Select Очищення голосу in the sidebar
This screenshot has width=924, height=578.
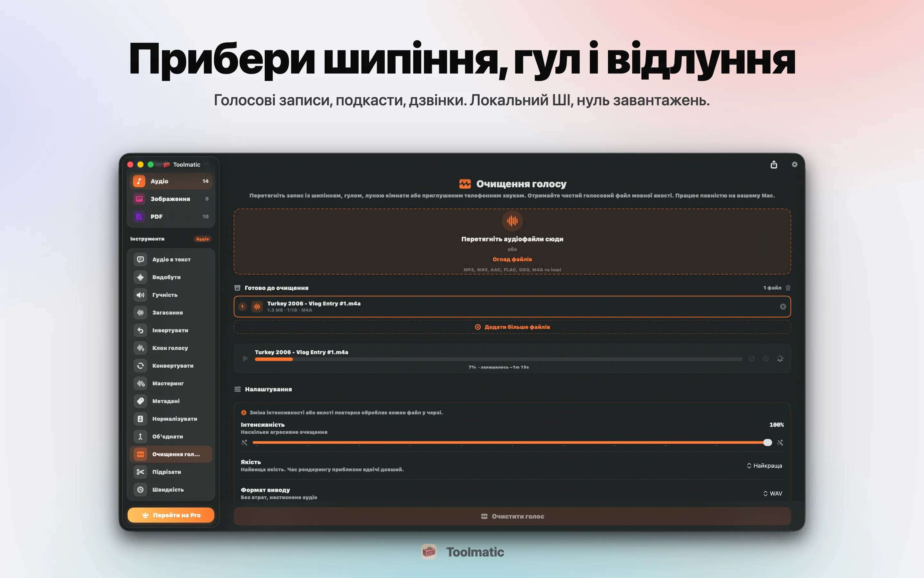(x=171, y=454)
